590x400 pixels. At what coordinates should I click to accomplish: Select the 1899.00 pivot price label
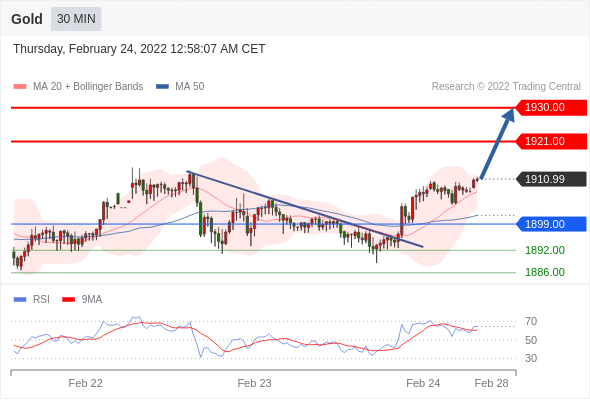(x=551, y=224)
